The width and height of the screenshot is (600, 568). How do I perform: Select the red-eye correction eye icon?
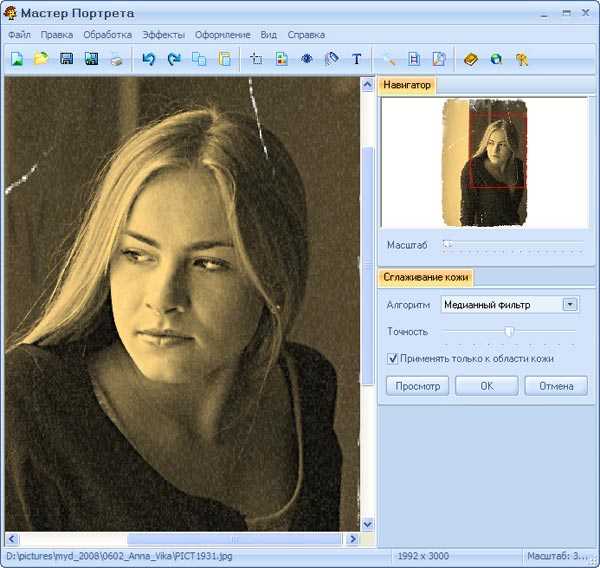click(x=307, y=59)
